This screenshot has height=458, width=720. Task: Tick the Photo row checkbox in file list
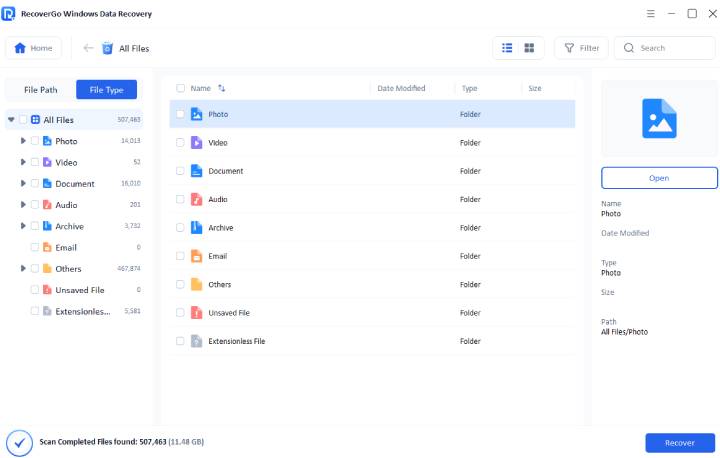pyautogui.click(x=180, y=114)
